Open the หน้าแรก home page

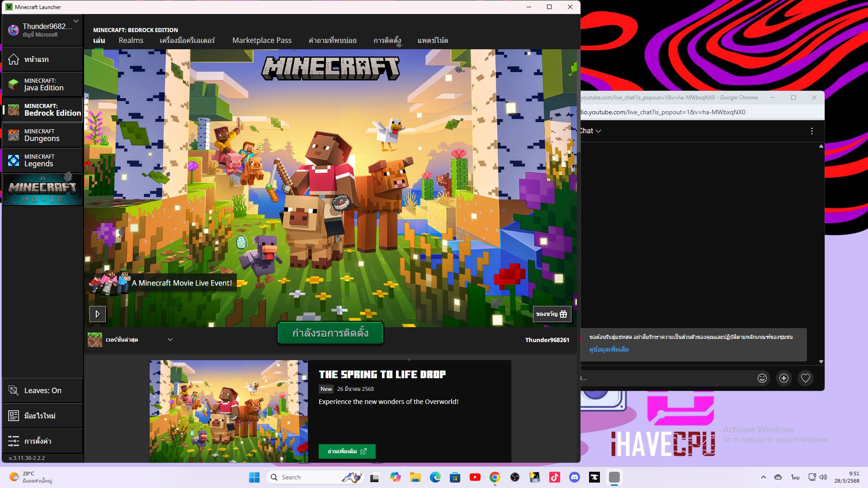coord(42,59)
